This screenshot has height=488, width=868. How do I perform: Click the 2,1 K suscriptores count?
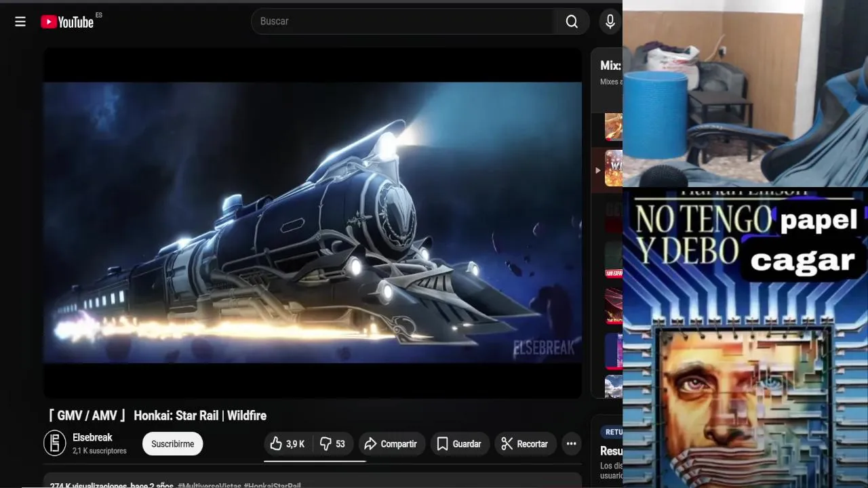[100, 451]
